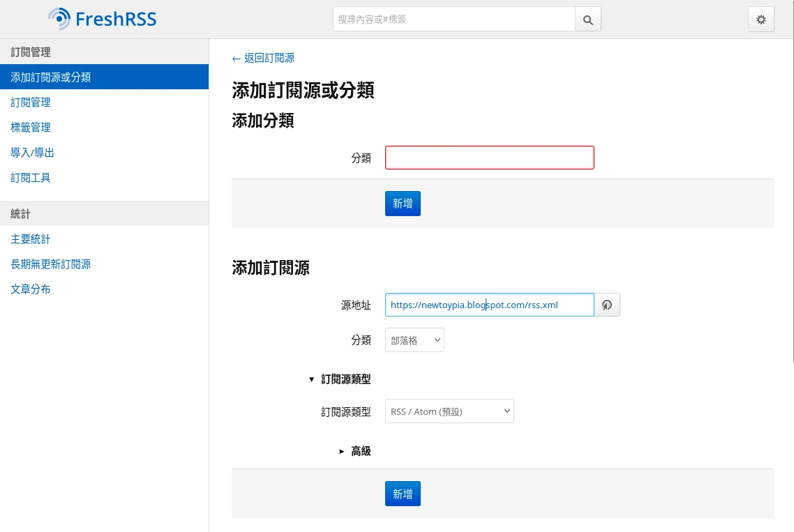Screen dimensions: 794x532
Task: Open 訂閱工具 in the sidebar
Action: click(x=31, y=178)
